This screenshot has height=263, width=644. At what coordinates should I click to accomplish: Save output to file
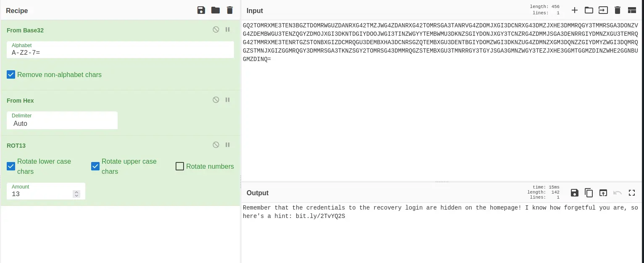pos(575,193)
